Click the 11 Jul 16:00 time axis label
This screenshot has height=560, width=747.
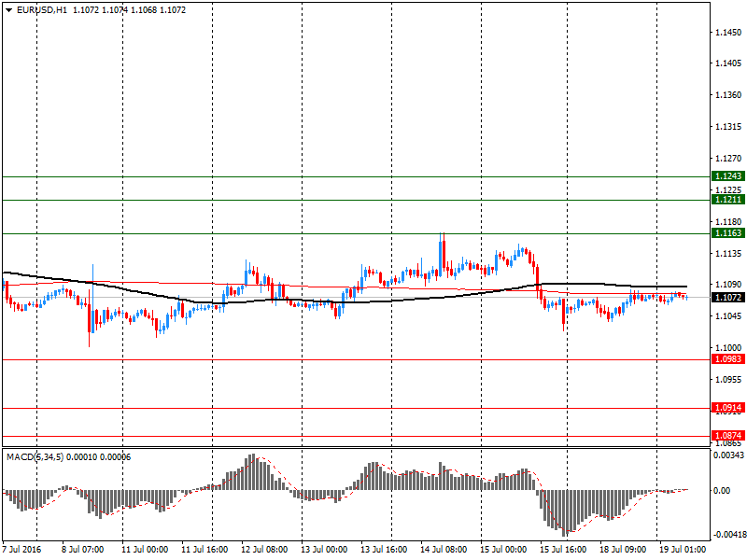204,550
